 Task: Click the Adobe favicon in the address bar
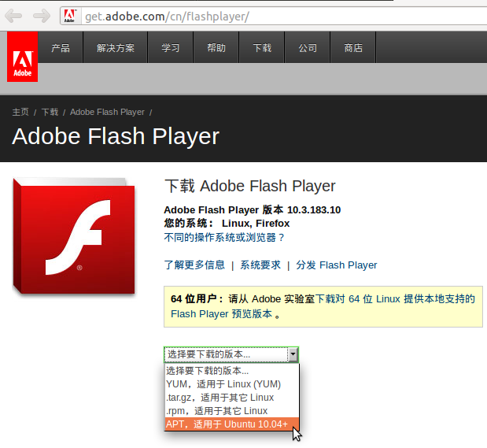(70, 16)
